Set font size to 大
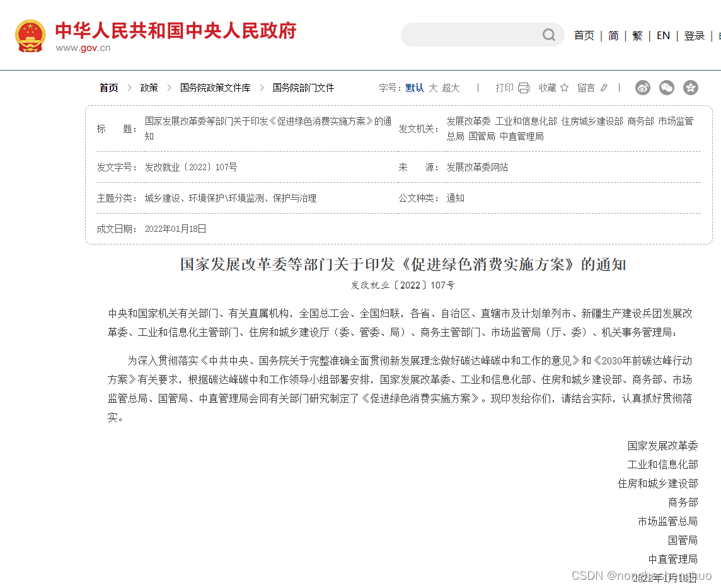The height and width of the screenshot is (588, 721). (x=433, y=88)
